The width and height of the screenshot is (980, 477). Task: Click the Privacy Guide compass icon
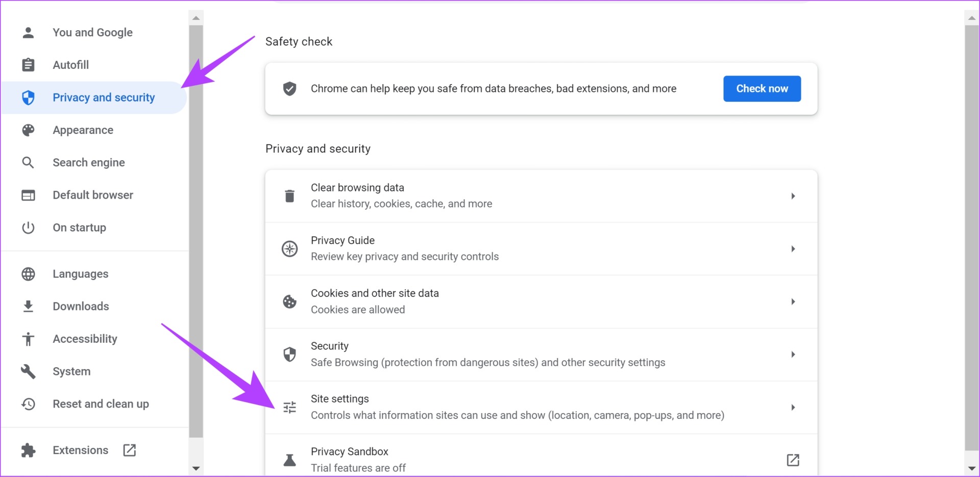pos(289,249)
